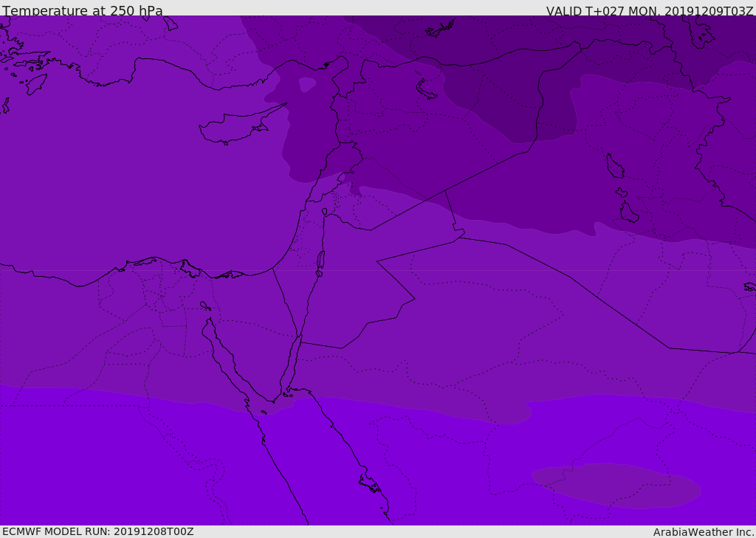Viewport: 756px width, 538px height.
Task: Click the darker temperature blob over Saudi Arabia
Action: [x=616, y=486]
